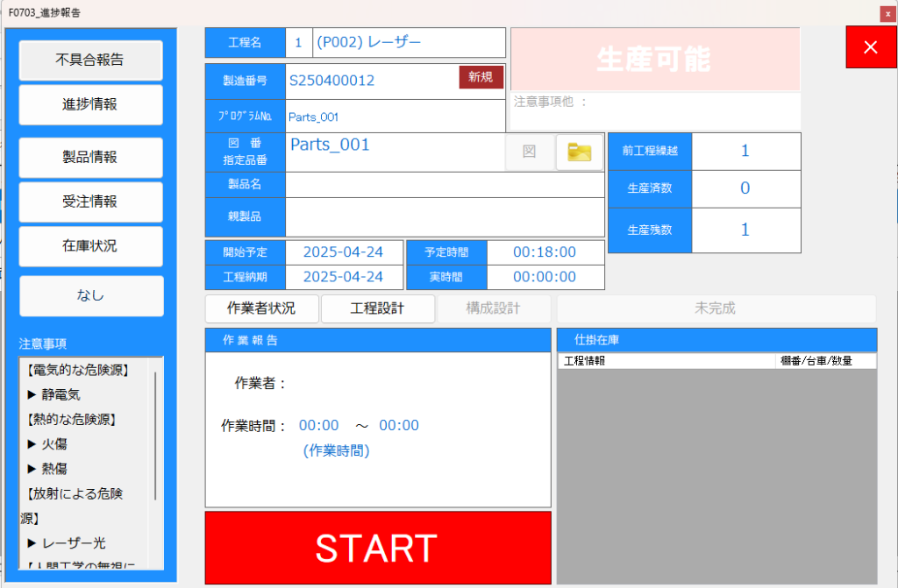Select the 工程情報 column header

click(x=665, y=361)
